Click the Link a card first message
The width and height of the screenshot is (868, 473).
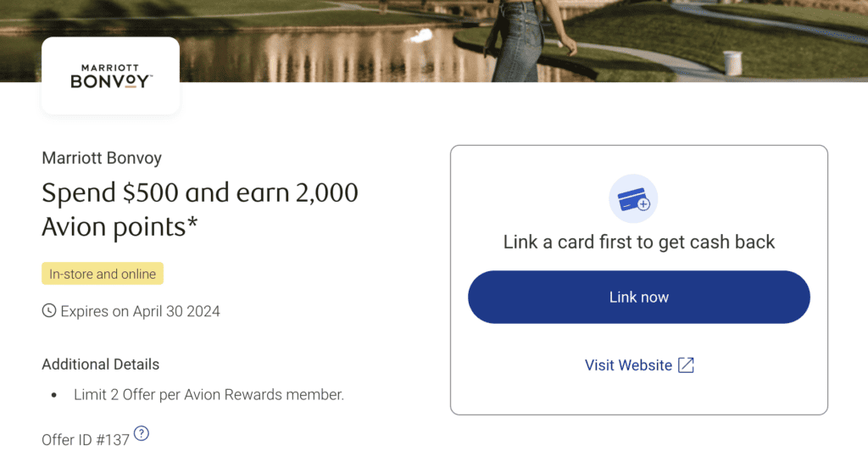(x=638, y=242)
